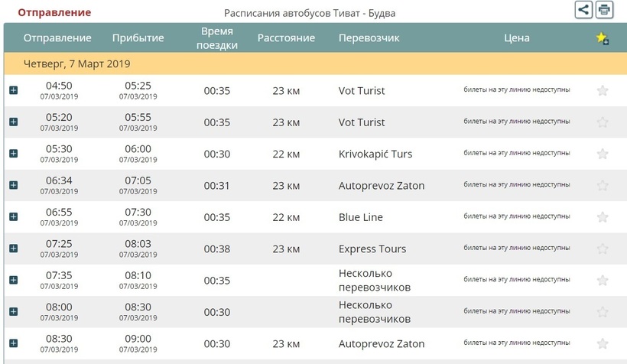Toggle favorite star for 06:55 Blue Line
This screenshot has width=627, height=364.
(x=603, y=217)
